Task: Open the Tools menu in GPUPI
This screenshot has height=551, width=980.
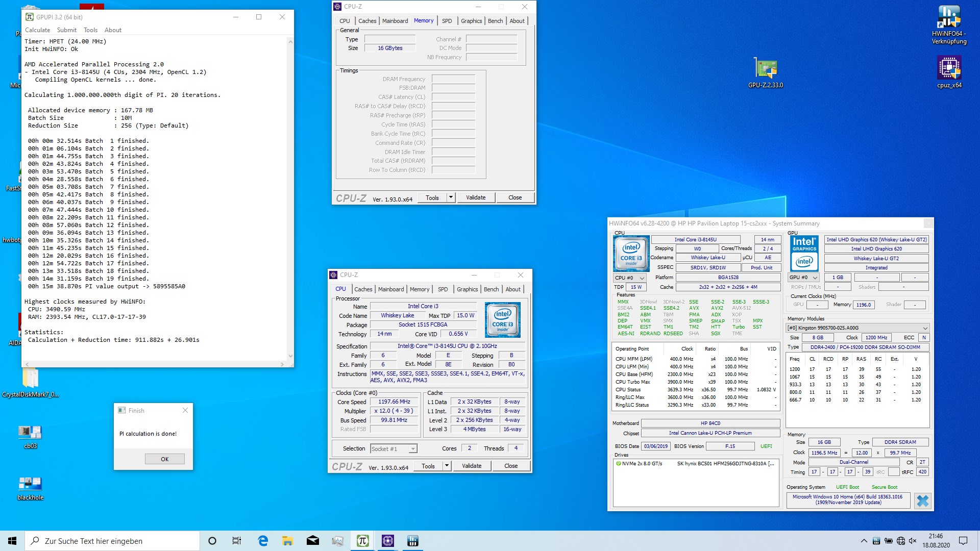Action: pos(90,30)
